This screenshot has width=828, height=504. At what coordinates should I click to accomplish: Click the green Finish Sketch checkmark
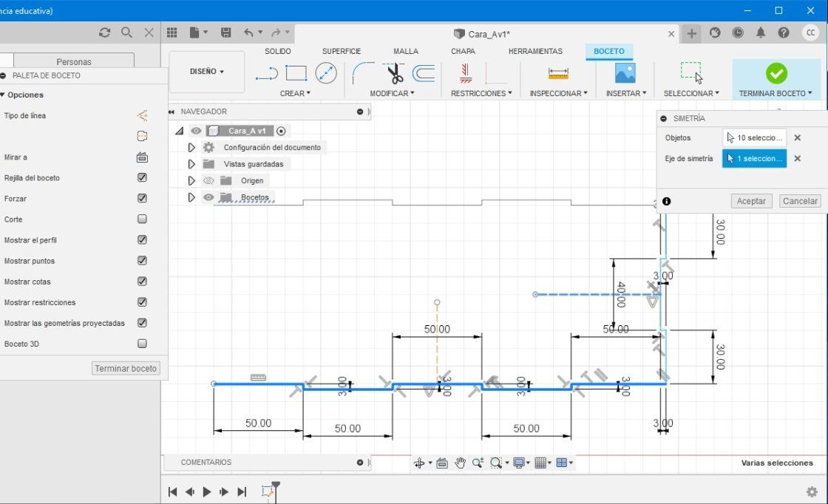tap(776, 73)
